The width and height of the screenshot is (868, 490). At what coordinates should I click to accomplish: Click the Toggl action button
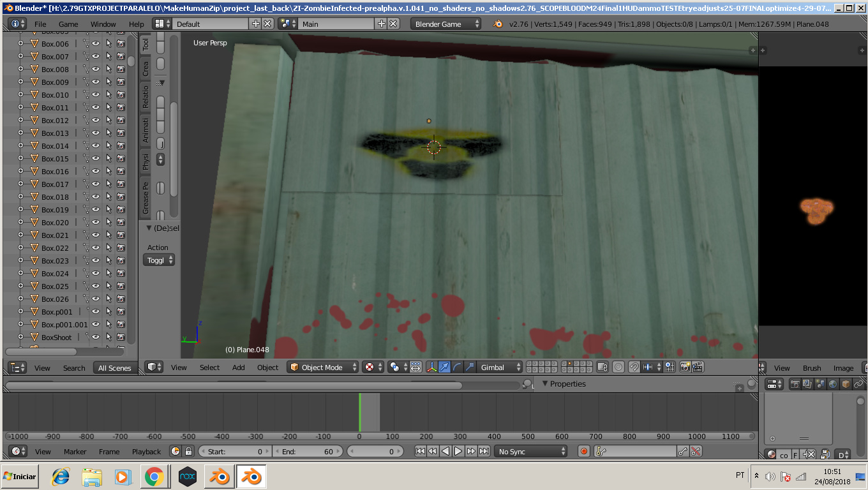tap(159, 260)
